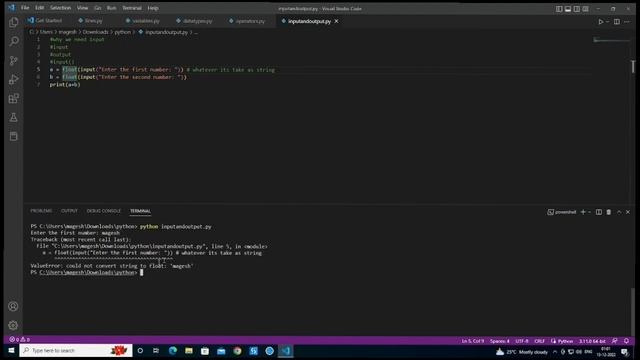This screenshot has width=640, height=360.
Task: Click Ln 5, Col 9 cursor position
Action: tap(473, 341)
